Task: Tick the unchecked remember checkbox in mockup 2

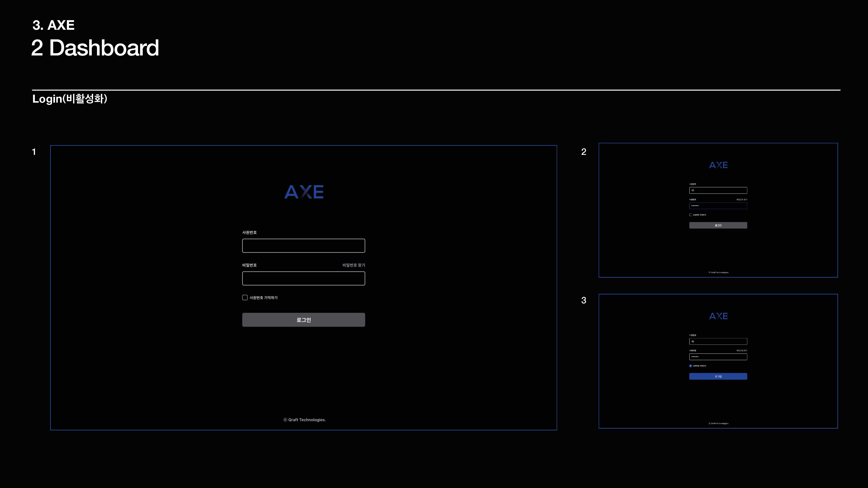Action: pyautogui.click(x=690, y=215)
